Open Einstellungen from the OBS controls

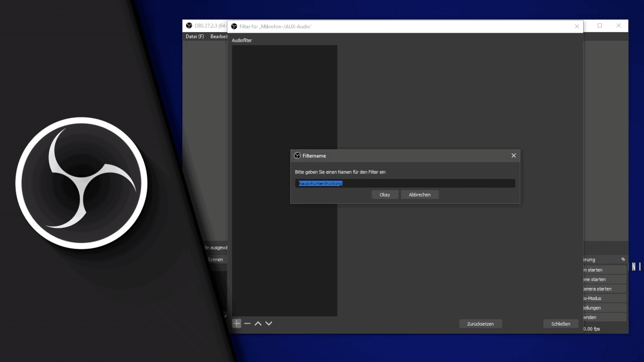coord(605,308)
